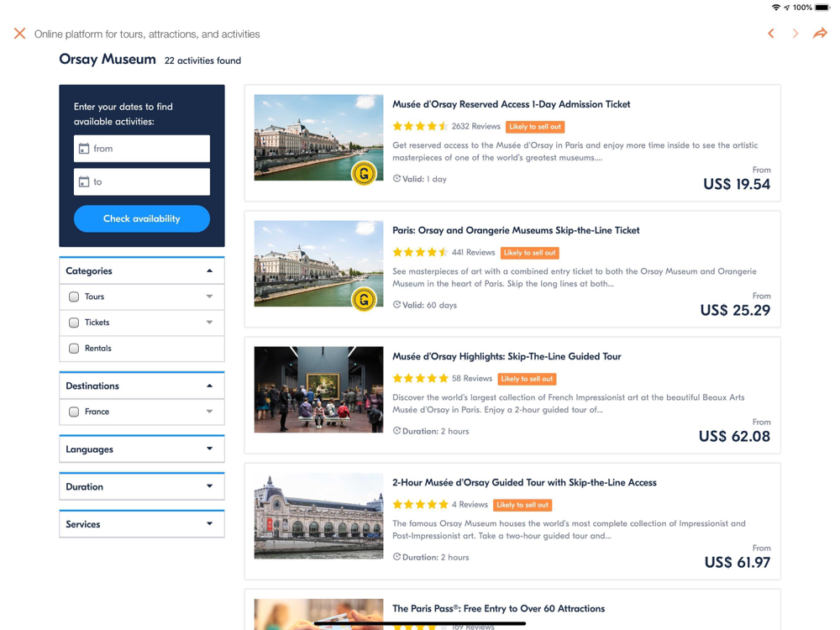Screen dimensions: 840x630
Task: Tap Likely to sell out badge on Highlights tour
Action: point(527,379)
